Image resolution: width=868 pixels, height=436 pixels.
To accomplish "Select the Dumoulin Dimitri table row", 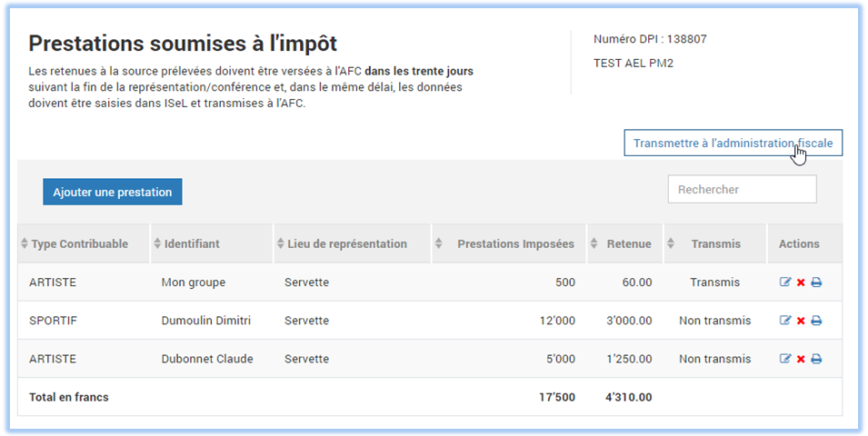I will click(430, 321).
